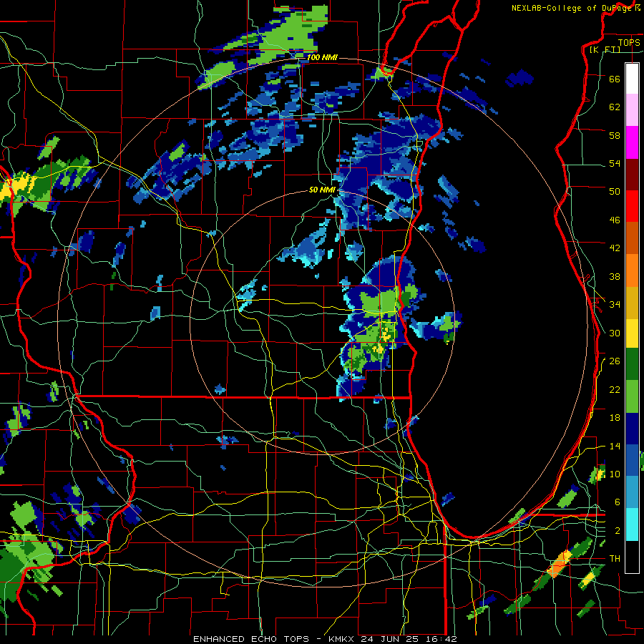Click the 34 legend scale value
The image size is (644, 644).
(615, 305)
